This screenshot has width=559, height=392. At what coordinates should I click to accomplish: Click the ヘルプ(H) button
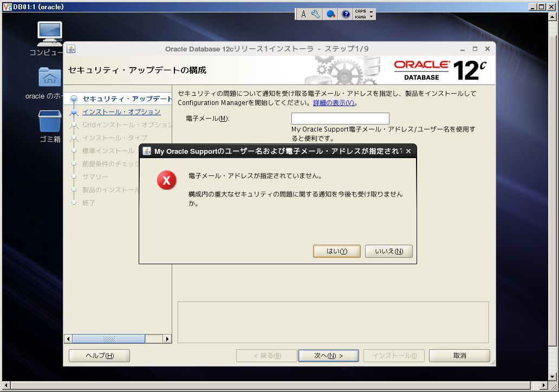click(100, 356)
